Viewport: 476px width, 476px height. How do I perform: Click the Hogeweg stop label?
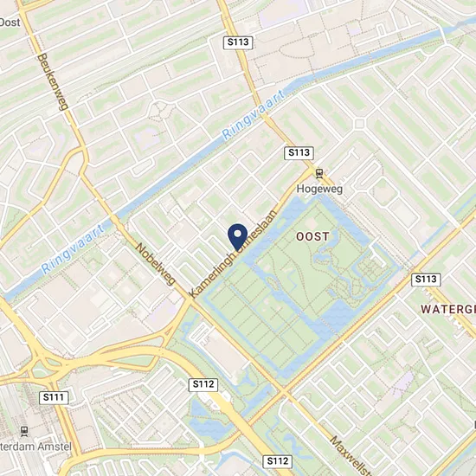pyautogui.click(x=319, y=189)
